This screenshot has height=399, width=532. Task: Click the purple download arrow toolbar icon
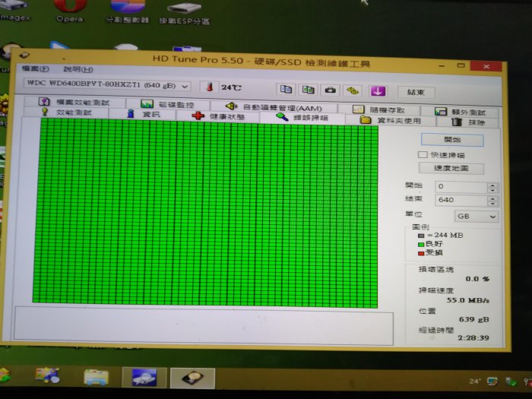tap(378, 91)
